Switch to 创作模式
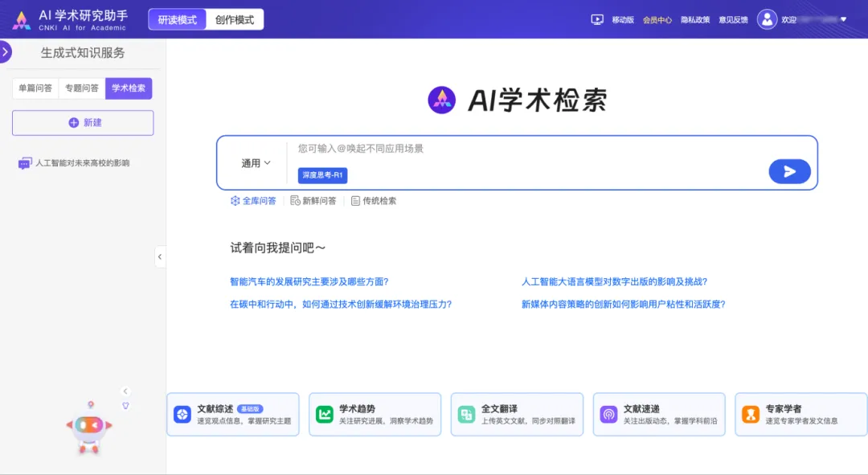 tap(235, 20)
